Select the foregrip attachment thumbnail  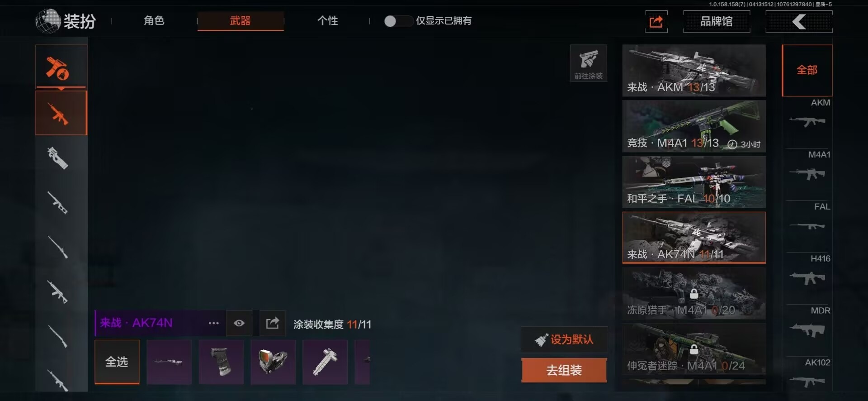coord(221,362)
